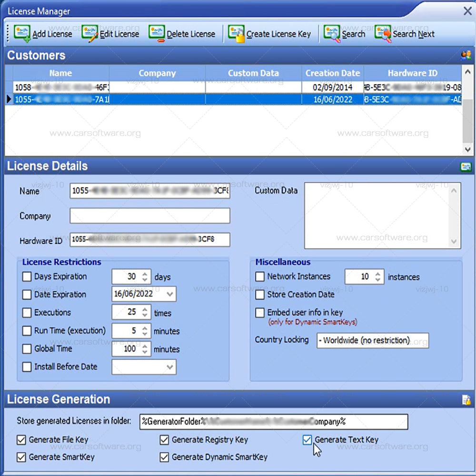This screenshot has height=476, width=476.
Task: Increase the Network Instances value
Action: tap(377, 274)
